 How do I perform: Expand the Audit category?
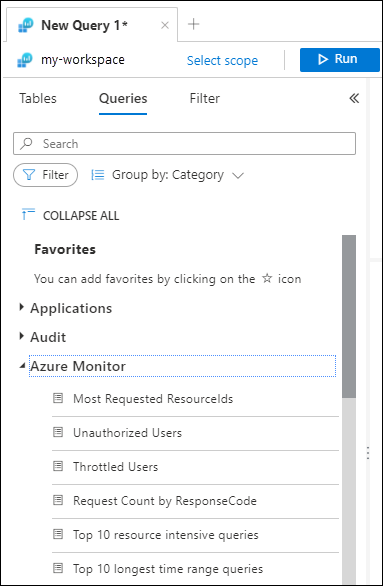pos(21,336)
